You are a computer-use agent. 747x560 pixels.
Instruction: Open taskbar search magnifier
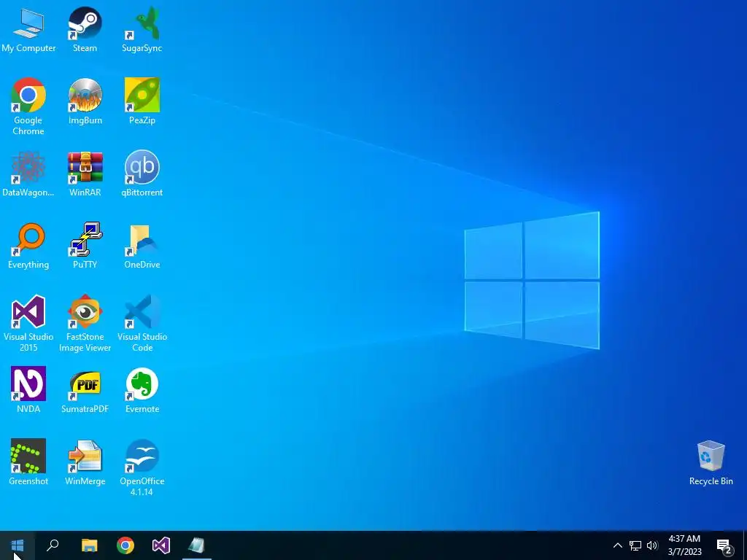pos(53,545)
